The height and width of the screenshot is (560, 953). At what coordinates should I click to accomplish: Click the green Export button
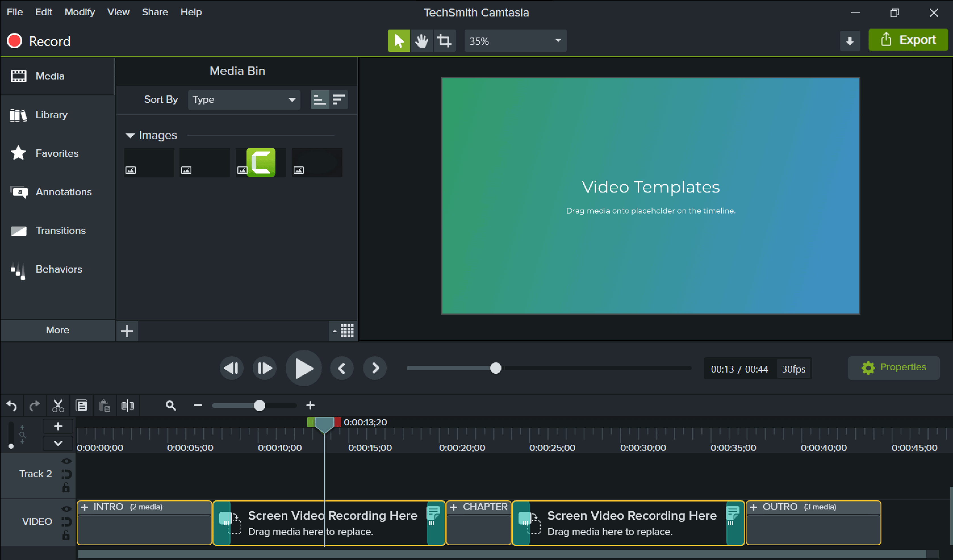pyautogui.click(x=908, y=40)
